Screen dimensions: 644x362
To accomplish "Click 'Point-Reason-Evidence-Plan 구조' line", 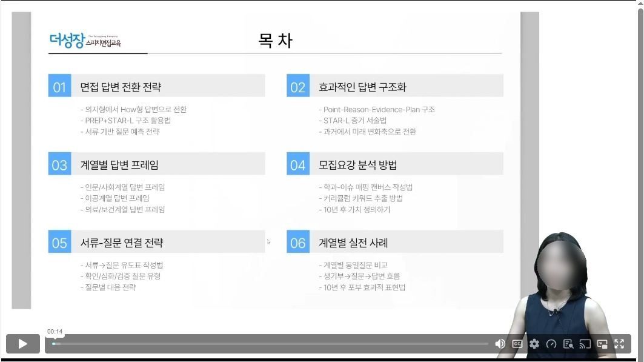I will (377, 109).
